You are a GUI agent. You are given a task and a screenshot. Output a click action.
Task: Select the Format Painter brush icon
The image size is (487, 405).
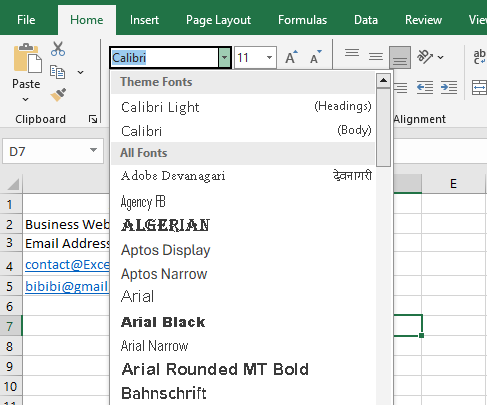tap(58, 95)
